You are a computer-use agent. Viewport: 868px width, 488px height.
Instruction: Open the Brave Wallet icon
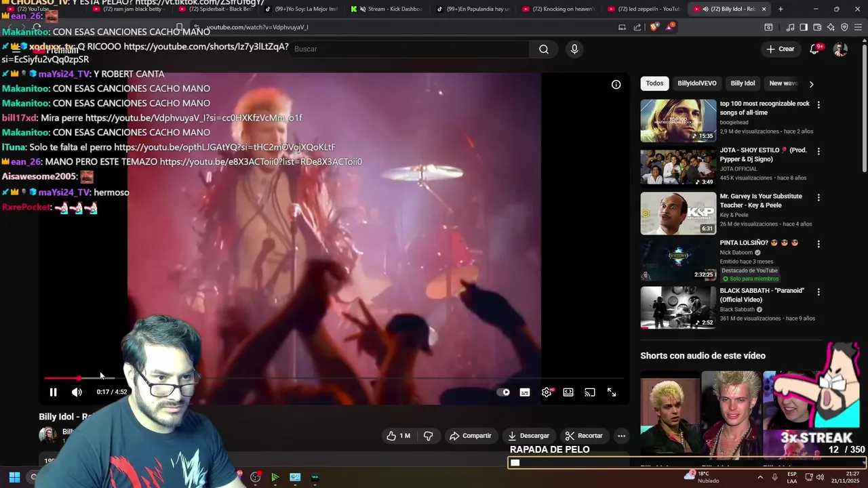click(817, 27)
